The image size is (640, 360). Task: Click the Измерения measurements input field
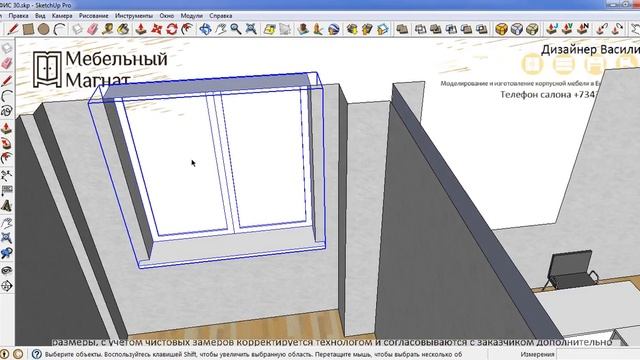point(598,354)
